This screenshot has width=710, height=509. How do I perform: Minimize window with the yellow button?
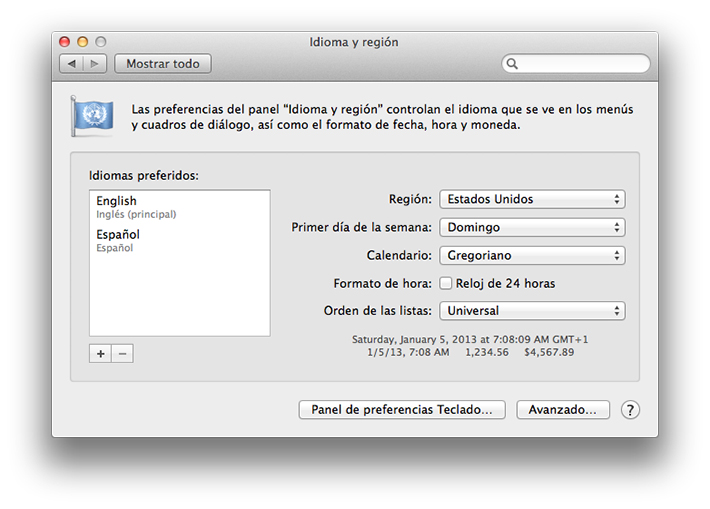[x=82, y=42]
